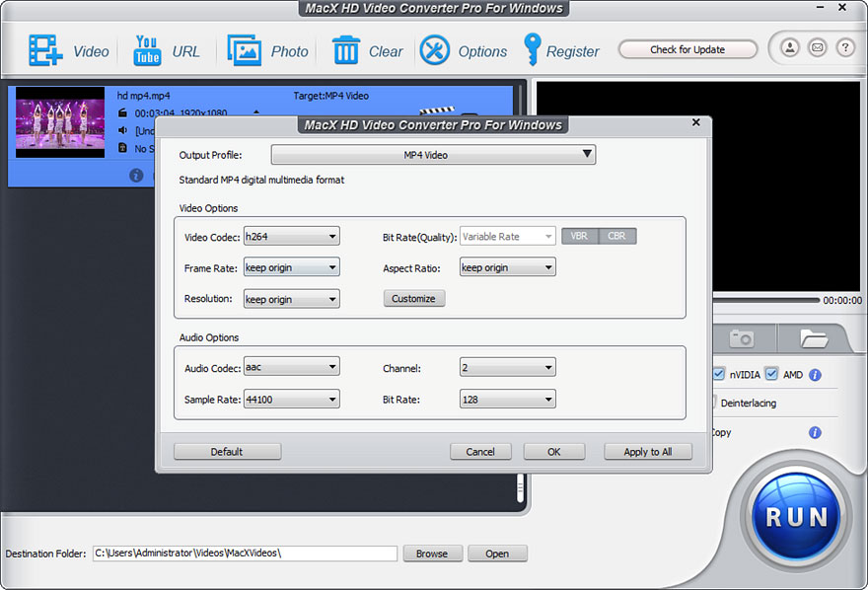Toggle the AMD hardware checkbox

pyautogui.click(x=771, y=374)
